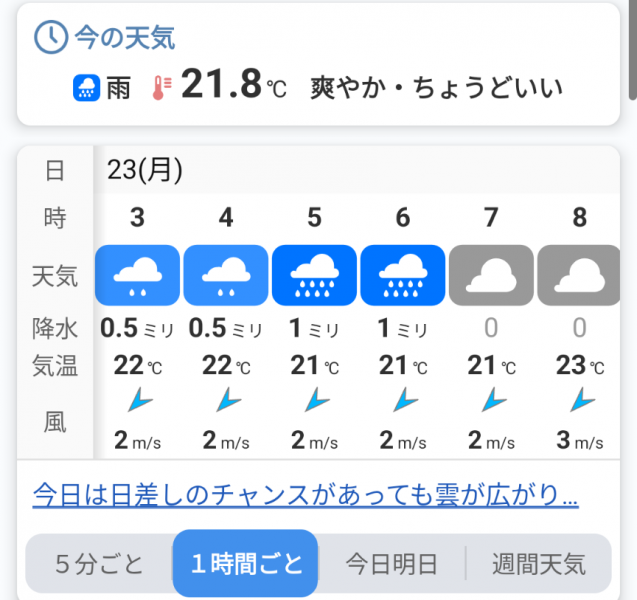The height and width of the screenshot is (600, 637).
Task: Click the clock icon beside 今の天気
Action: tap(50, 37)
